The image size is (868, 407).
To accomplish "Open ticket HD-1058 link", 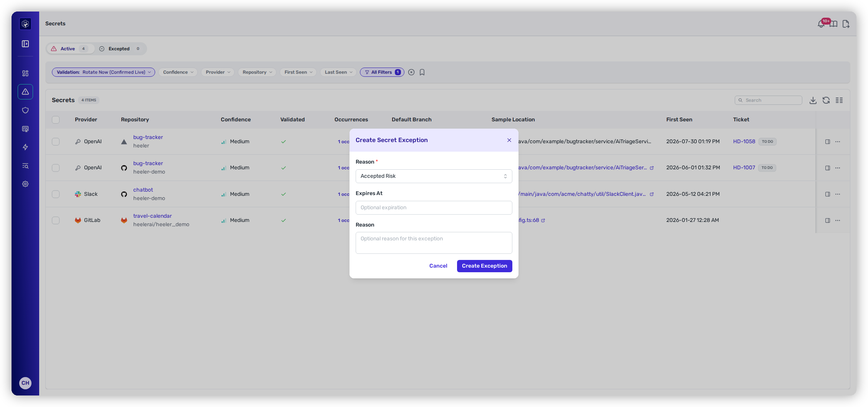I will pyautogui.click(x=744, y=142).
